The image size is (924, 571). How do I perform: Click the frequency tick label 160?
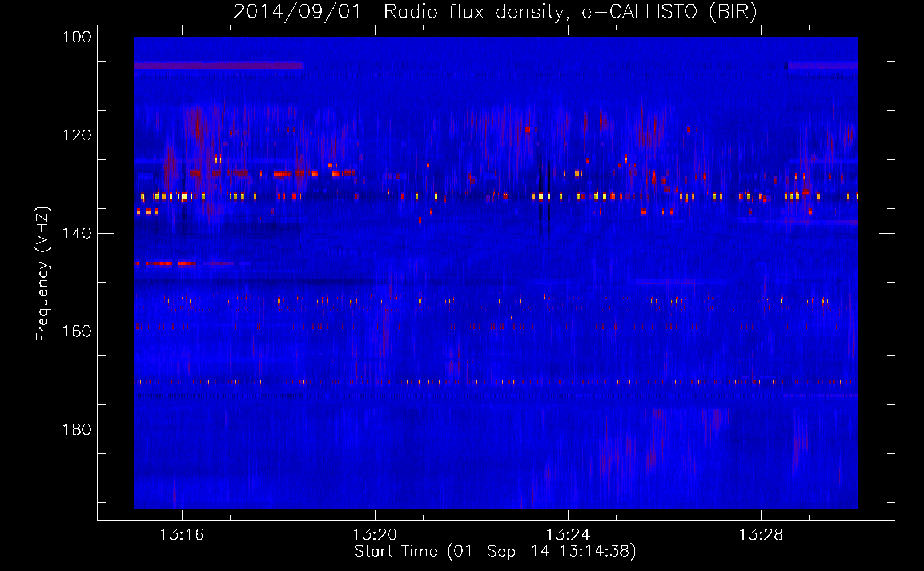(76, 331)
